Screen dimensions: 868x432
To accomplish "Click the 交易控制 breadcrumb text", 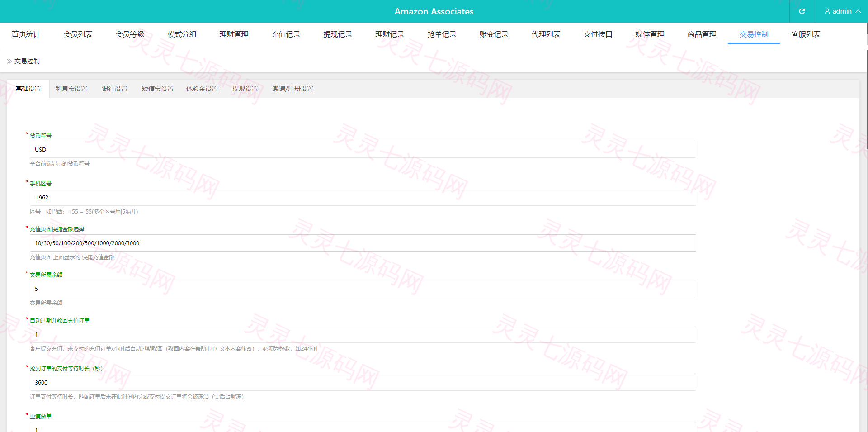I will point(27,61).
